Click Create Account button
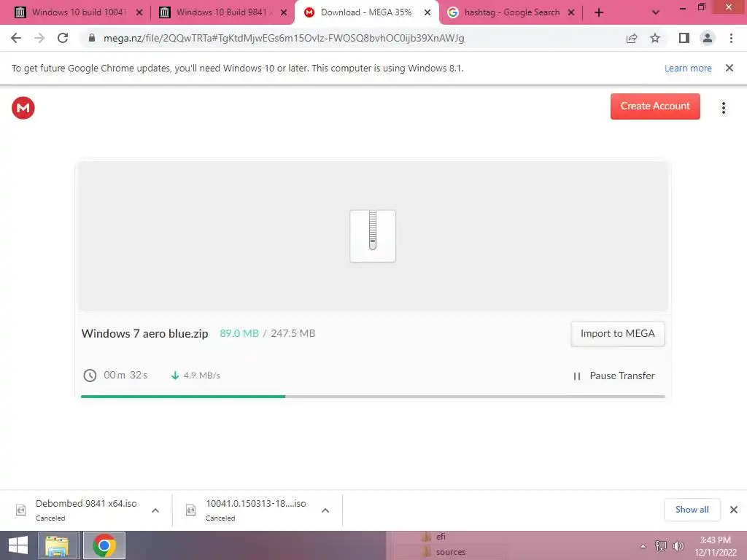 pos(655,106)
